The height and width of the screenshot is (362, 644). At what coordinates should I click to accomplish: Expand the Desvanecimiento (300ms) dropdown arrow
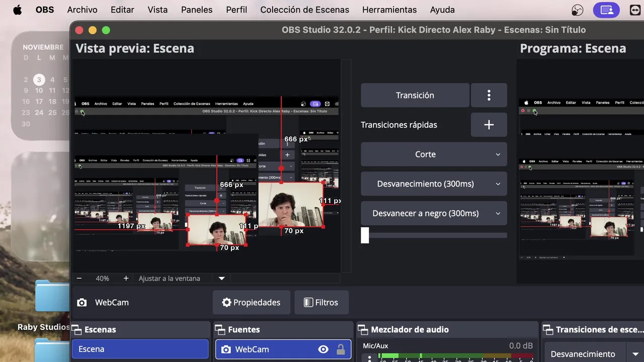tap(498, 184)
